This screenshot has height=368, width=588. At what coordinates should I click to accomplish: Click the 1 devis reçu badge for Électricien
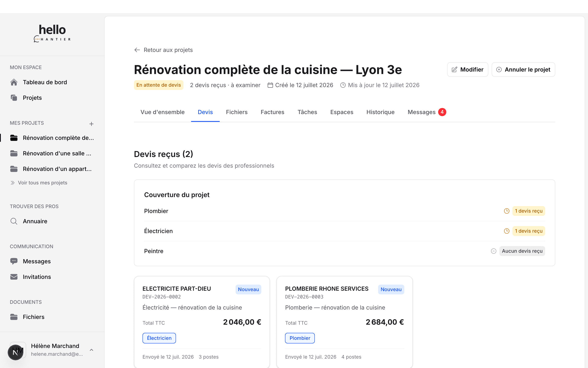(529, 231)
